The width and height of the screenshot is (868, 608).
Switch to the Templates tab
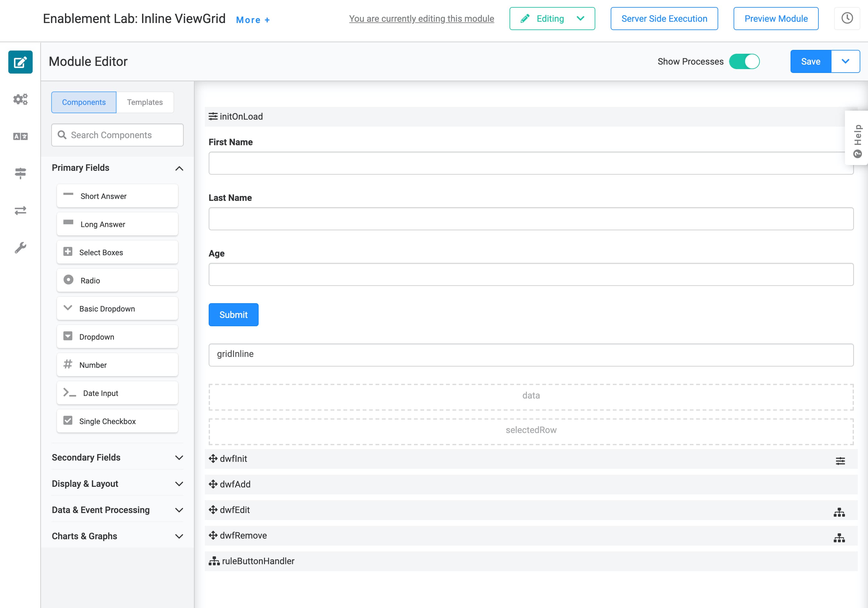[x=145, y=102]
